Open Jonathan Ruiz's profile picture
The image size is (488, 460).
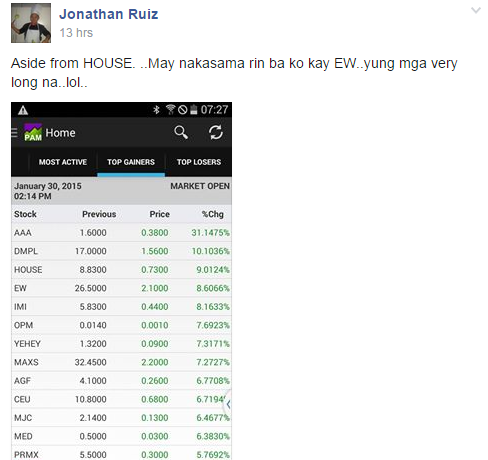31,23
